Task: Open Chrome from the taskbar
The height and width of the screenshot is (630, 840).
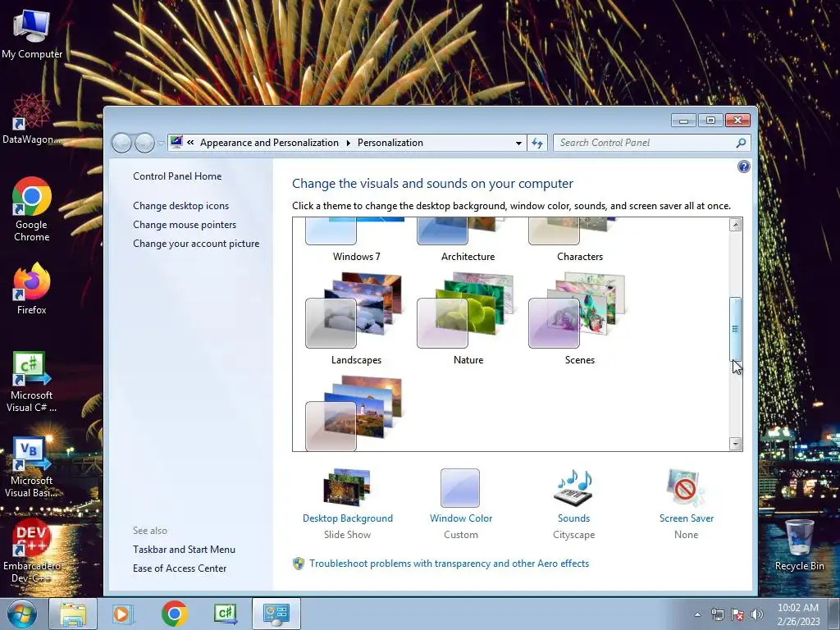Action: 174,614
